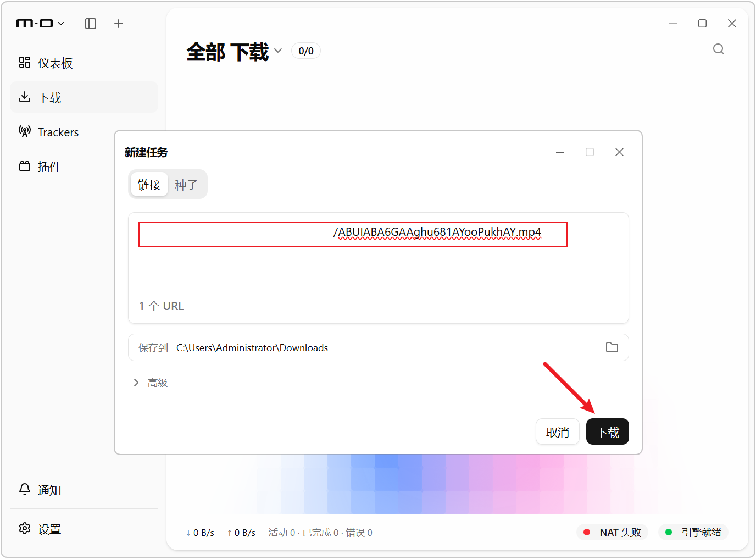Maximize the main application window
Image resolution: width=756 pixels, height=559 pixels.
pyautogui.click(x=702, y=24)
